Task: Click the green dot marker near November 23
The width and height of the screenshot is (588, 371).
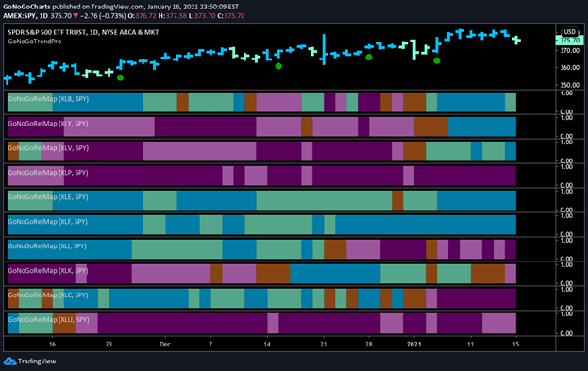Action: 120,77
